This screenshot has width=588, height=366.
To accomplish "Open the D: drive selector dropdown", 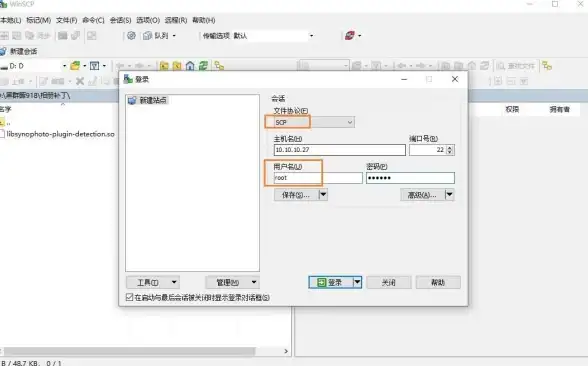I will click(x=64, y=66).
